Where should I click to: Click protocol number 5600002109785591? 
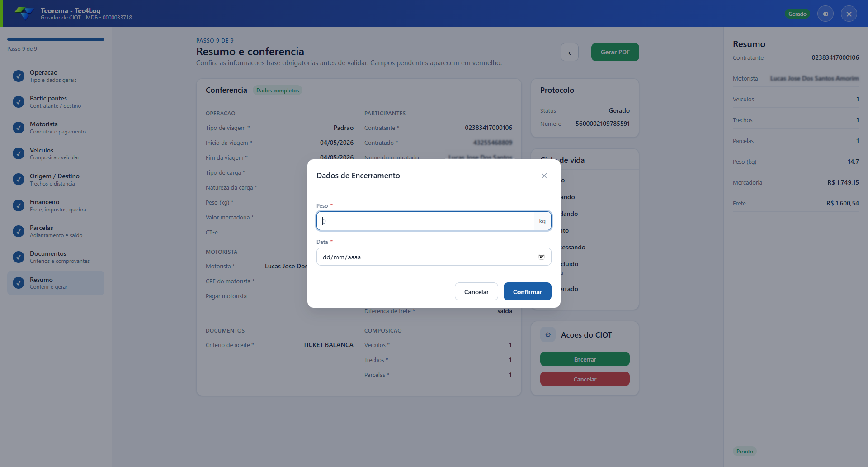[x=603, y=124]
